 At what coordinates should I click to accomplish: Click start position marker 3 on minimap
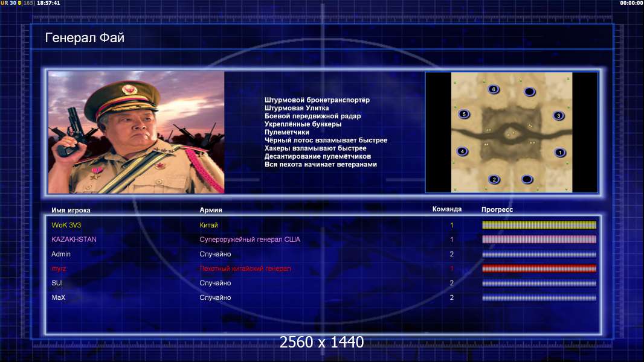point(558,116)
